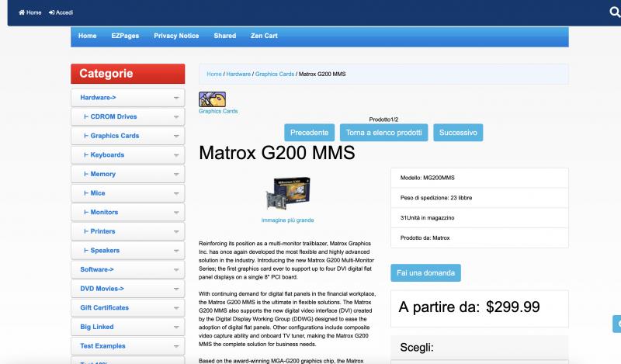621x364 pixels.
Task: Click the Modello: MG200MMS text
Action: tap(428, 178)
